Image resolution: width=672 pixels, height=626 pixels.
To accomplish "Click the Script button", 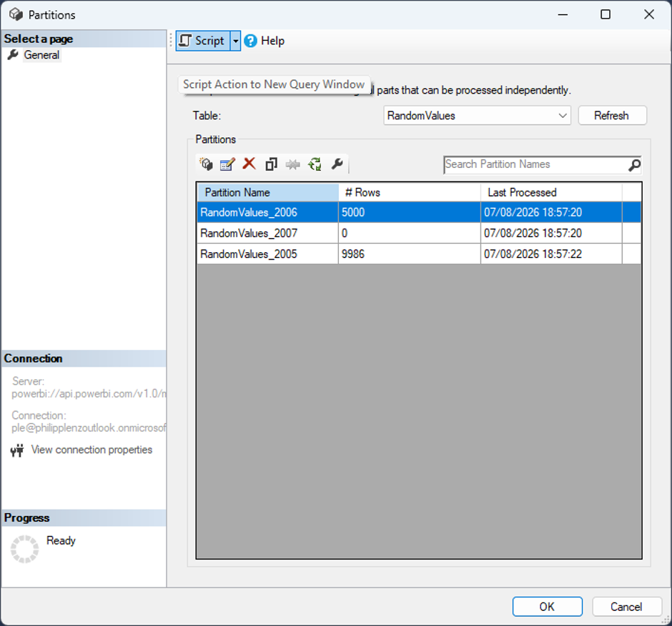I will (203, 41).
